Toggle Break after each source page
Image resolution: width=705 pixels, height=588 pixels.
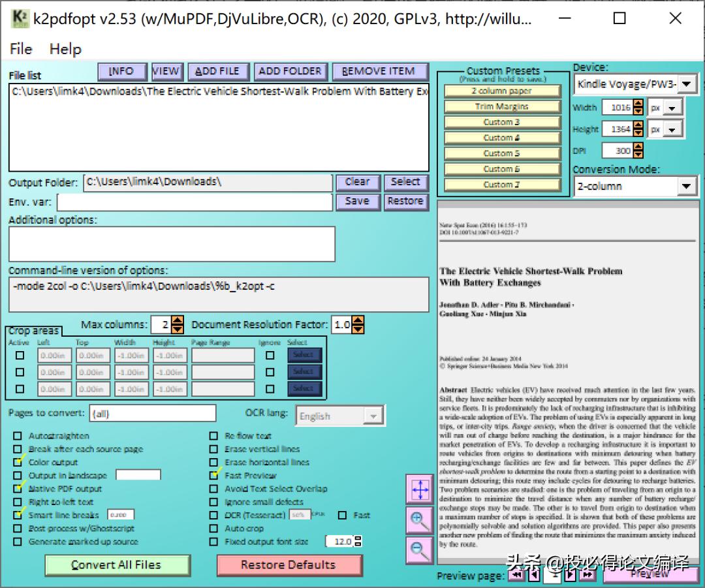tap(18, 448)
